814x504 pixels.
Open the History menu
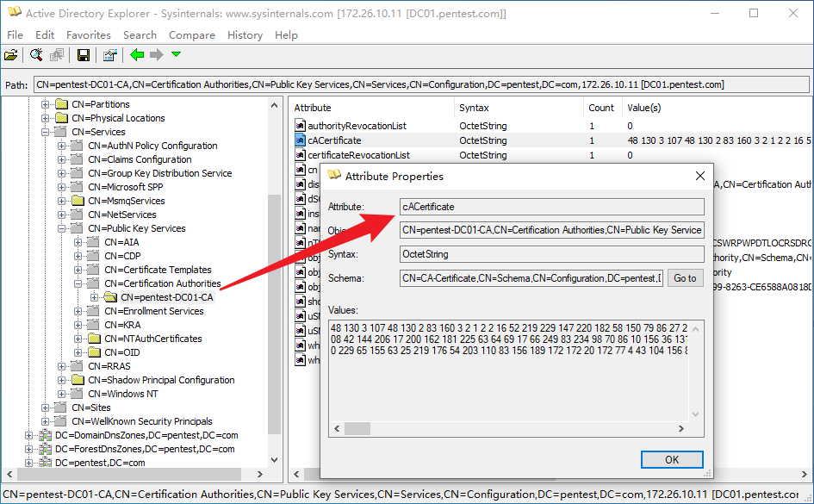[245, 34]
